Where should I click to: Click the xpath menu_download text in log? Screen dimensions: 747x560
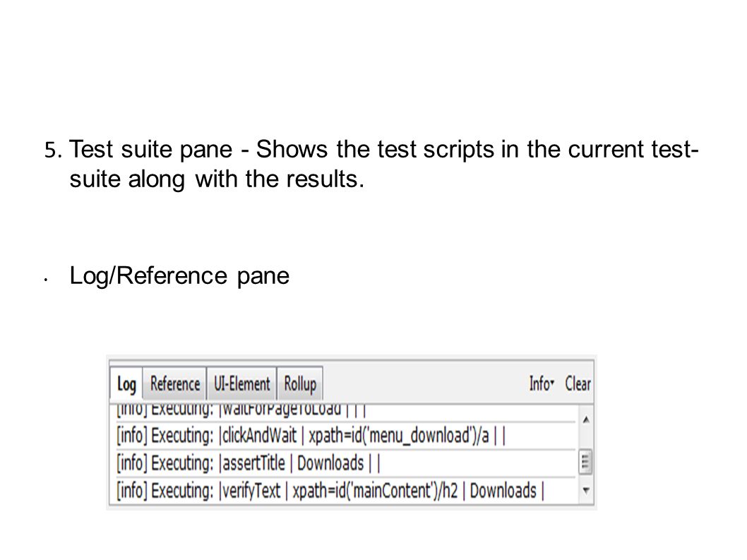[399, 436]
